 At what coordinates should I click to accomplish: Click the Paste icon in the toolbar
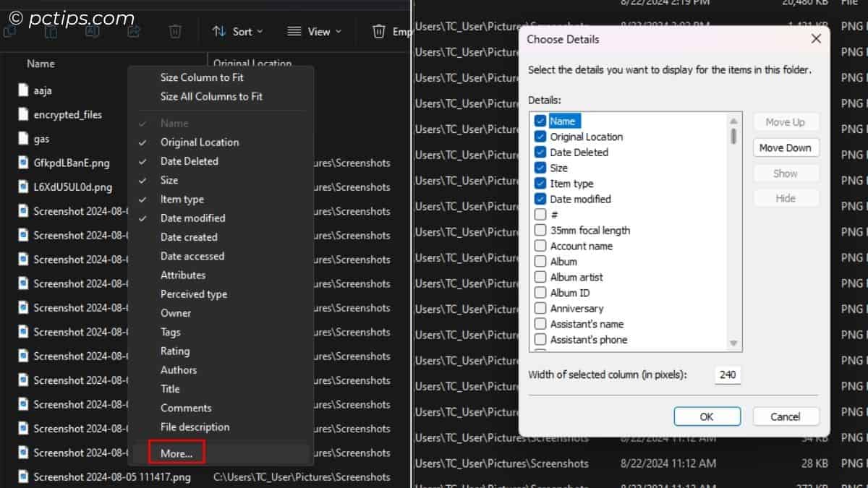[51, 31]
